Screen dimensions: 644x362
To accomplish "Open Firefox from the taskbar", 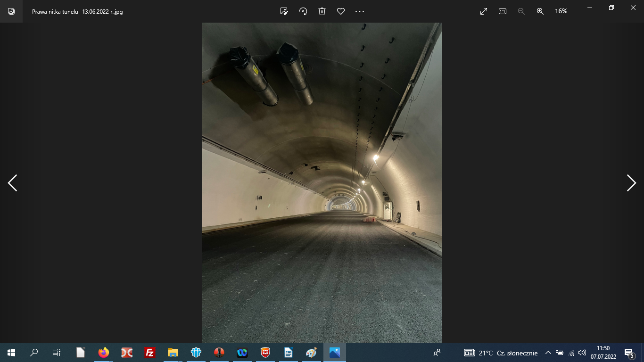I will [103, 353].
